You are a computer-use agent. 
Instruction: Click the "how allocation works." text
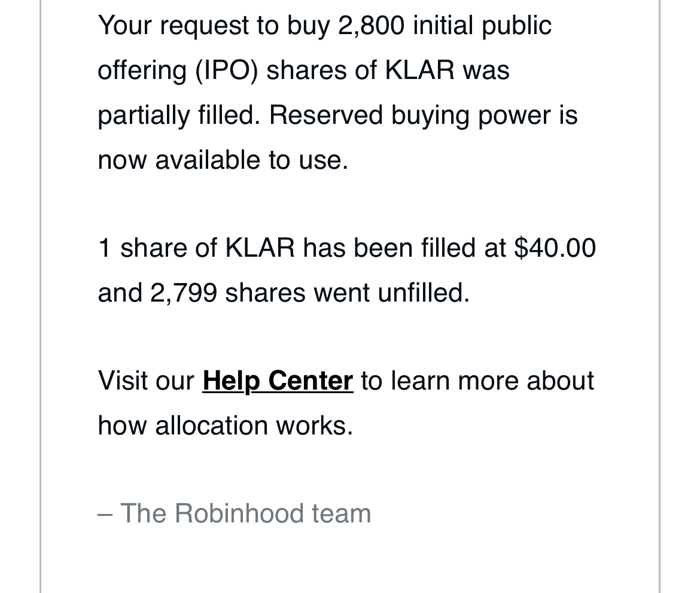[226, 425]
